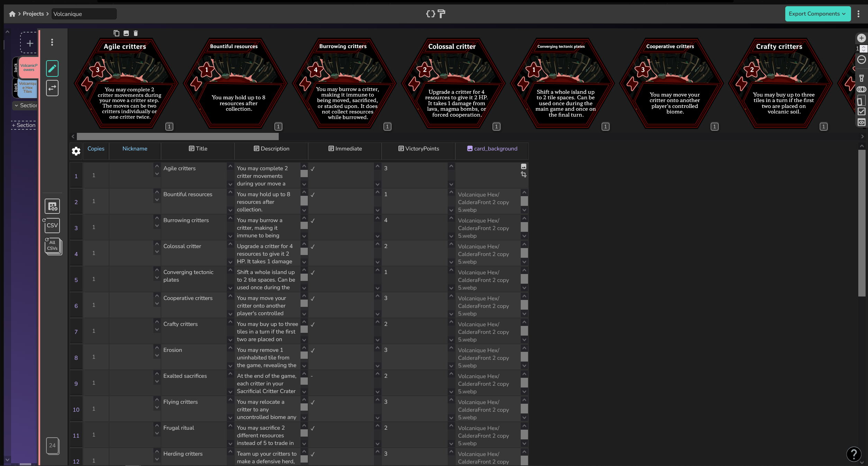Click the pencil edit design icon

[x=52, y=68]
